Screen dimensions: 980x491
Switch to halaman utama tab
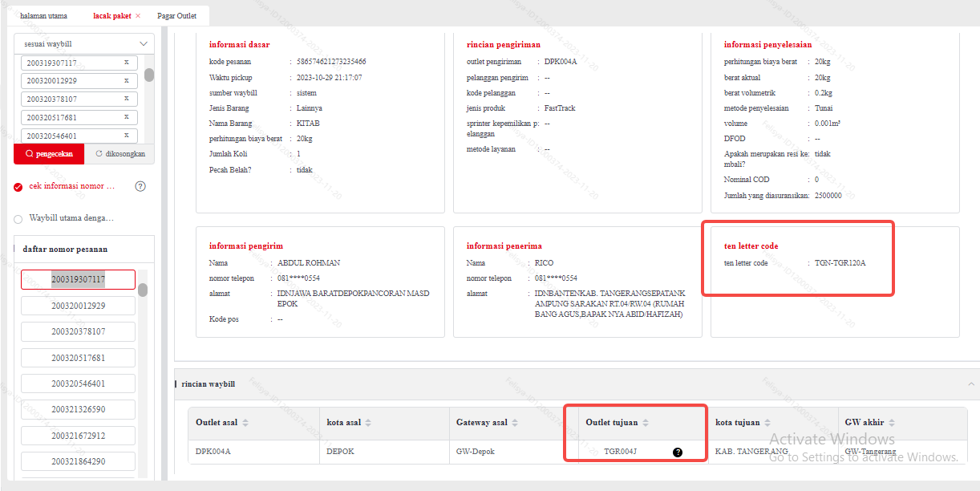(44, 16)
